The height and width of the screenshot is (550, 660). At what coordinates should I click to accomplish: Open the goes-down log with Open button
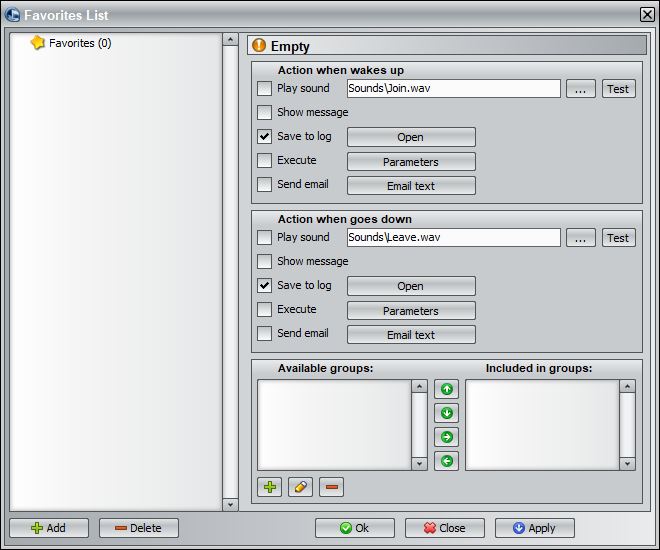click(411, 286)
